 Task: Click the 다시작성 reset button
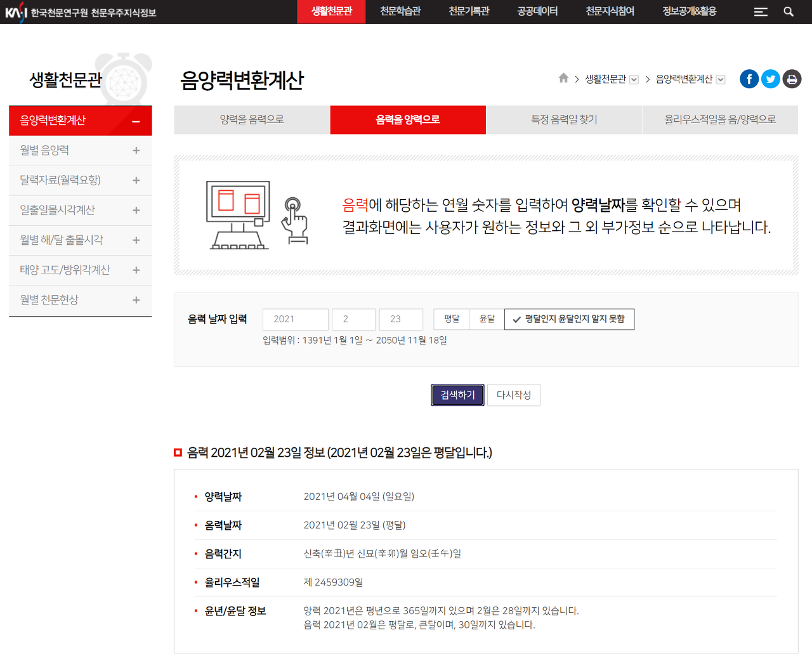click(x=513, y=395)
